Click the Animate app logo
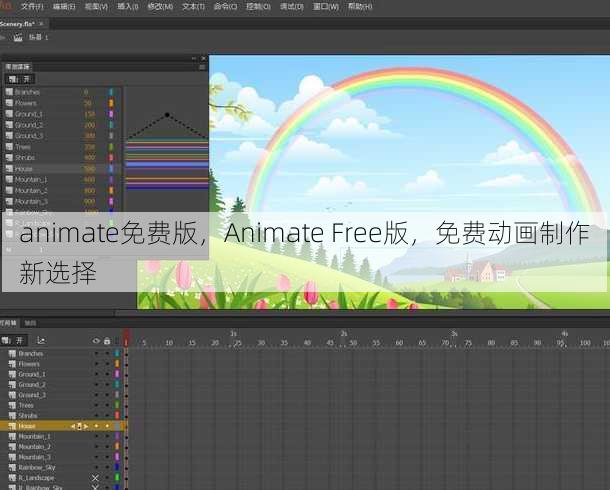Image resolution: width=610 pixels, height=490 pixels. coord(6,5)
